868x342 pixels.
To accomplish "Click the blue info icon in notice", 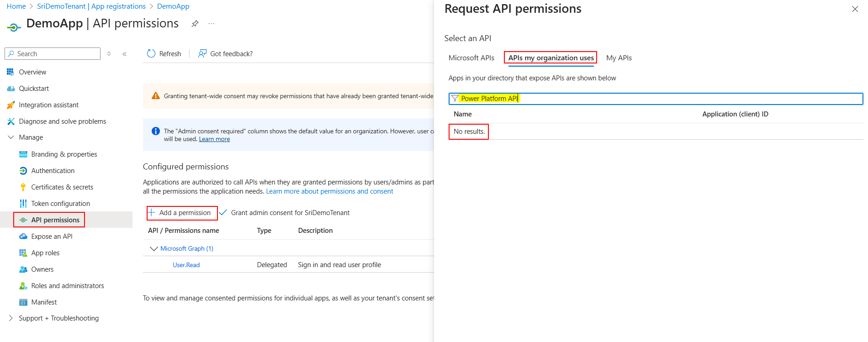I will 155,131.
